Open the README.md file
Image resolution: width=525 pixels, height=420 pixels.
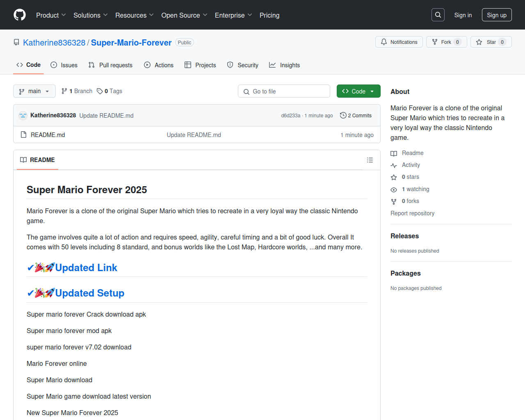coord(48,135)
